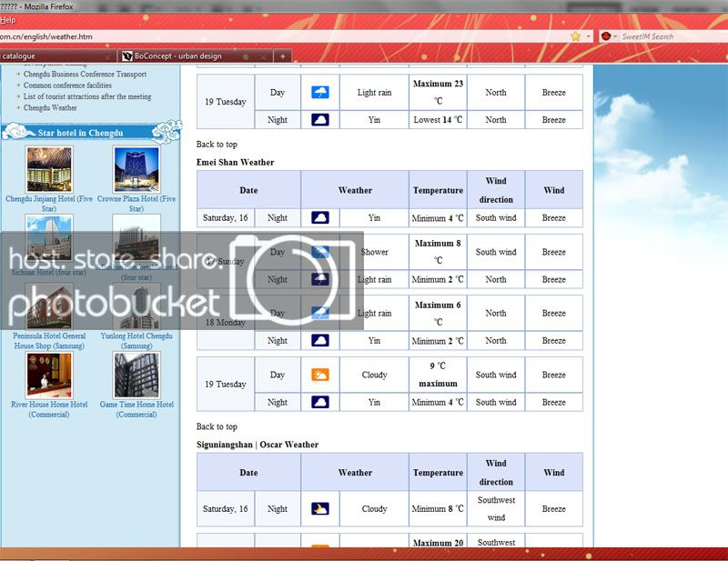728x561 pixels.
Task: Open Yunlong Hotel Chengdu (Samsung) link
Action: [x=136, y=341]
